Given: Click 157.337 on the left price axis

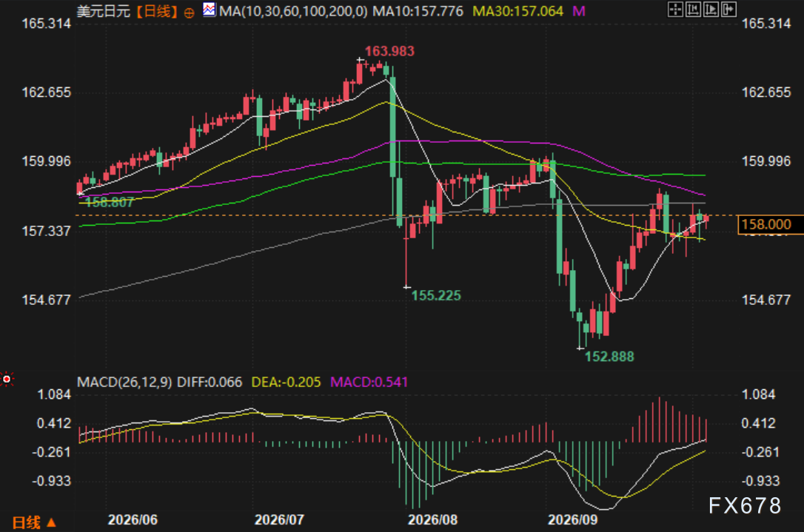Looking at the screenshot, I should click(46, 231).
